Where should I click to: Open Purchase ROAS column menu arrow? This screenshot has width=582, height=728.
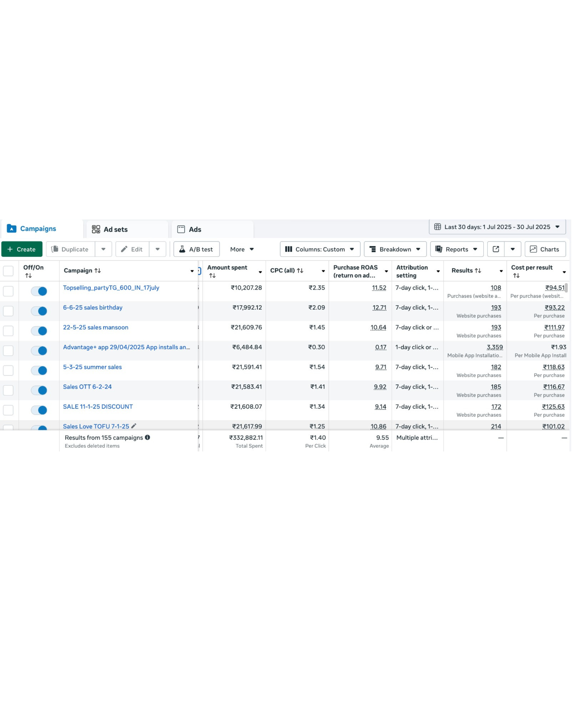[x=386, y=271]
